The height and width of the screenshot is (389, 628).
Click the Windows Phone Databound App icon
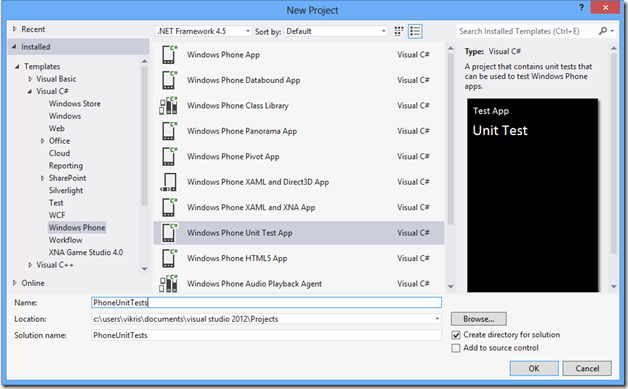click(x=169, y=80)
